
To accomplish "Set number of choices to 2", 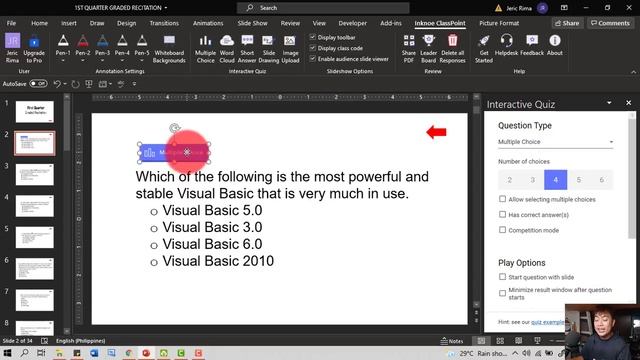I will coord(509,180).
